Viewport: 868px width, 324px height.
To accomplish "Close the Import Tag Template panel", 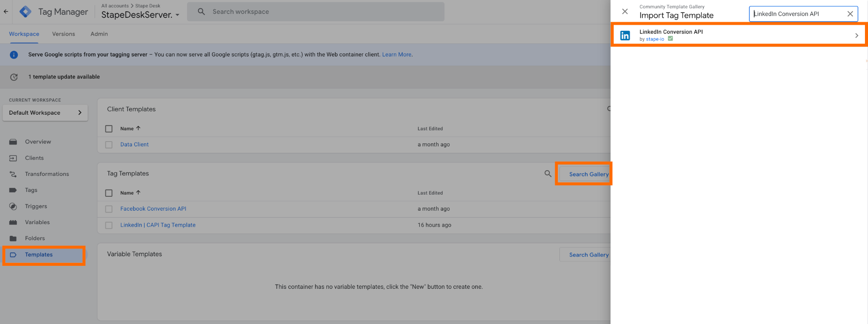I will [x=625, y=12].
